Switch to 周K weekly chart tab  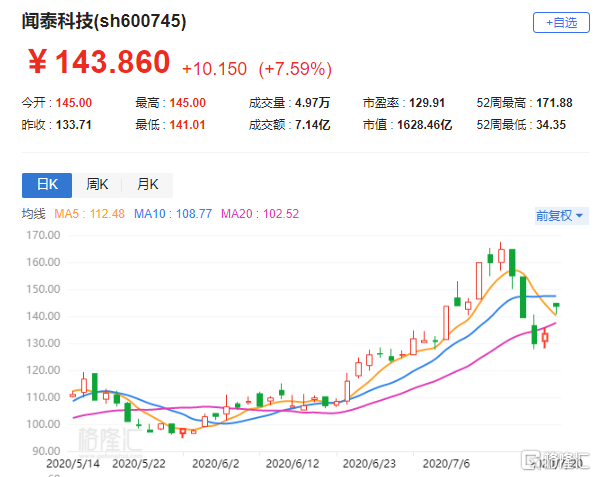(x=97, y=185)
